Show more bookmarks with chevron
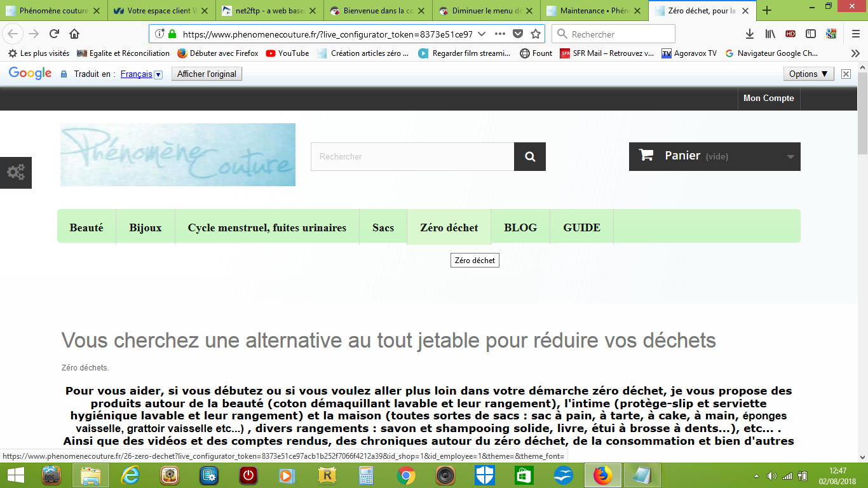Screen dimensions: 868x488 click(855, 53)
